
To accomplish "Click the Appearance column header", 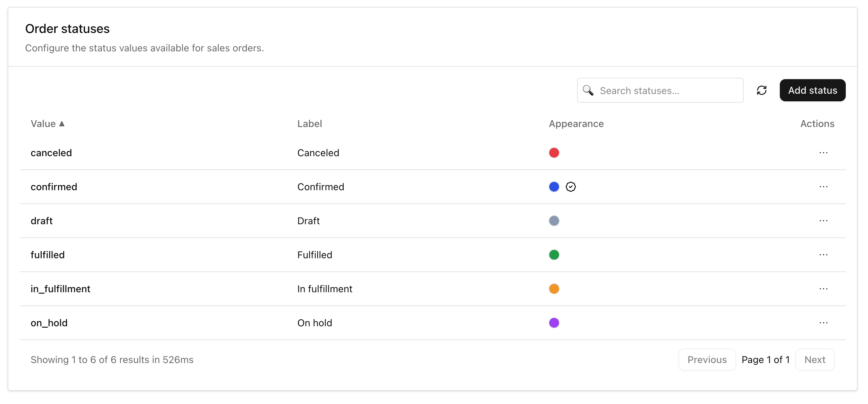I will [576, 124].
